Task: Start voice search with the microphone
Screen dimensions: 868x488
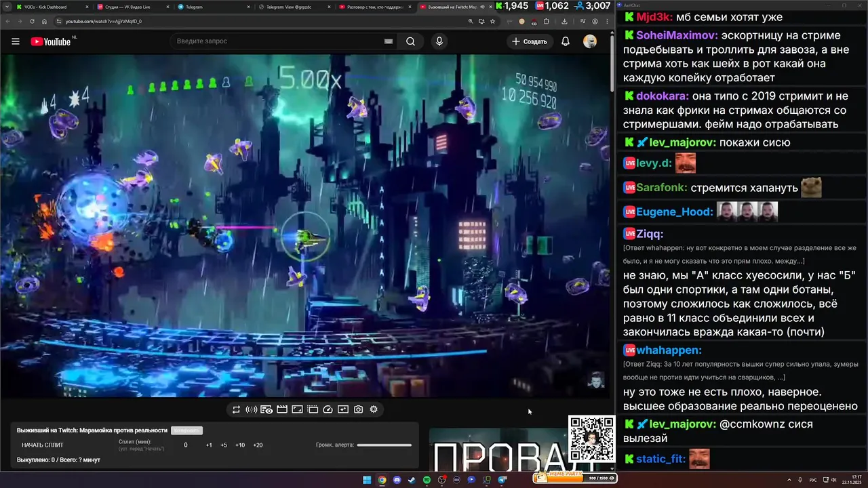Action: 439,41
